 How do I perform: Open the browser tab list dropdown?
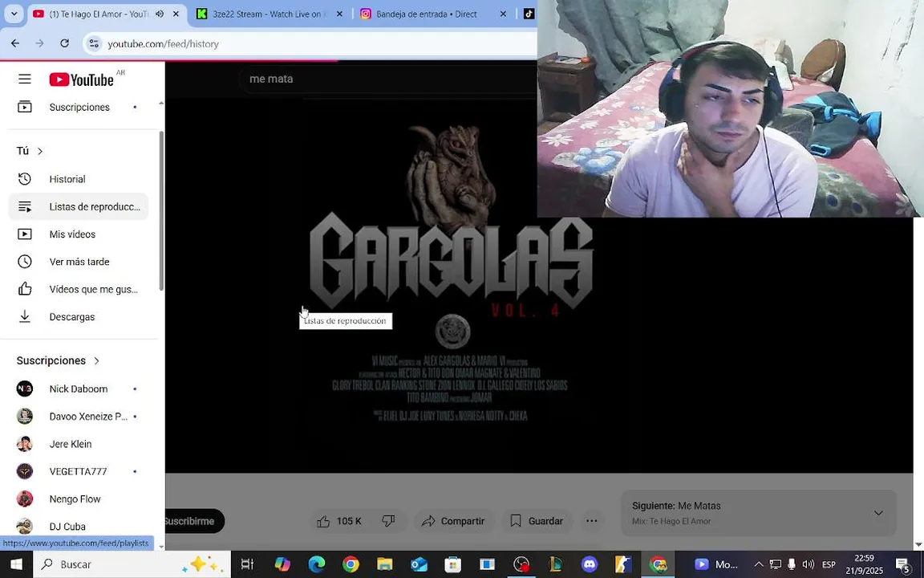coord(14,14)
